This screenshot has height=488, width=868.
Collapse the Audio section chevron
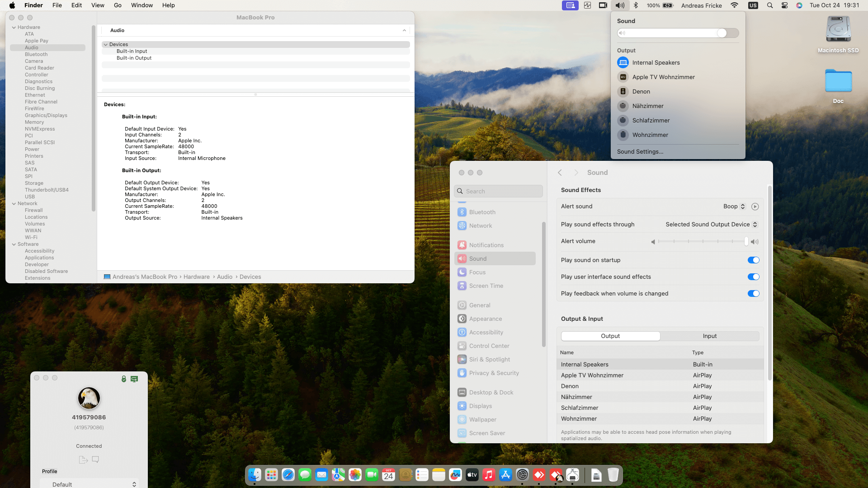pyautogui.click(x=404, y=30)
